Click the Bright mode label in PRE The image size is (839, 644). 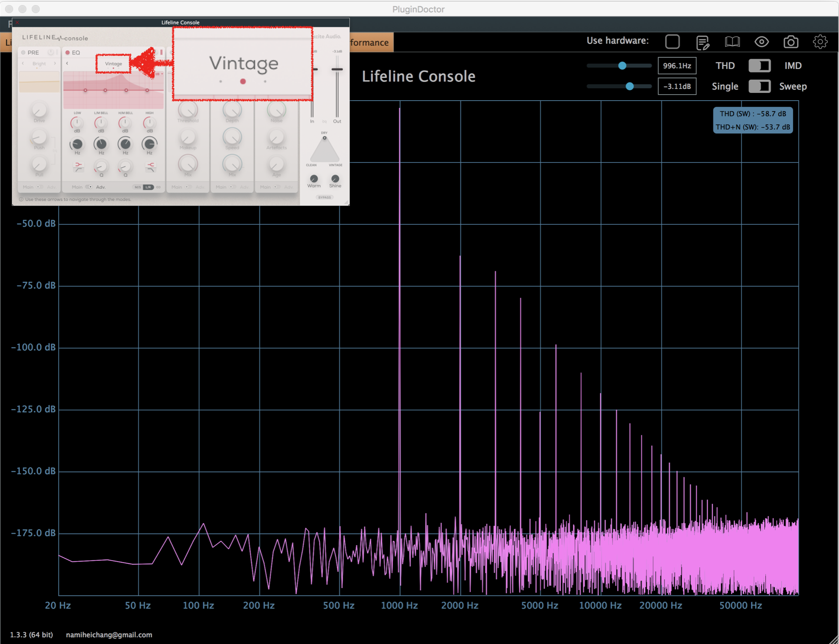point(39,64)
